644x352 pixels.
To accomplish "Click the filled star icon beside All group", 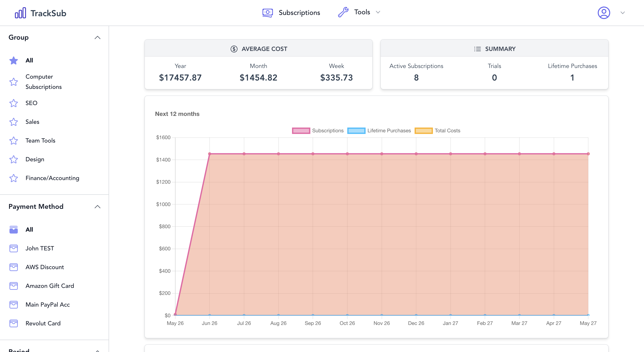I will (13, 60).
